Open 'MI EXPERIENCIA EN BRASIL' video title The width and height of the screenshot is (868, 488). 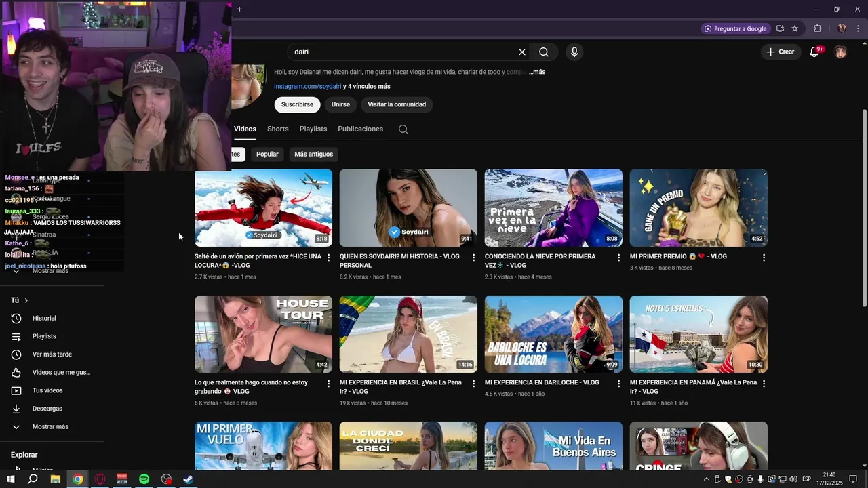pos(401,387)
